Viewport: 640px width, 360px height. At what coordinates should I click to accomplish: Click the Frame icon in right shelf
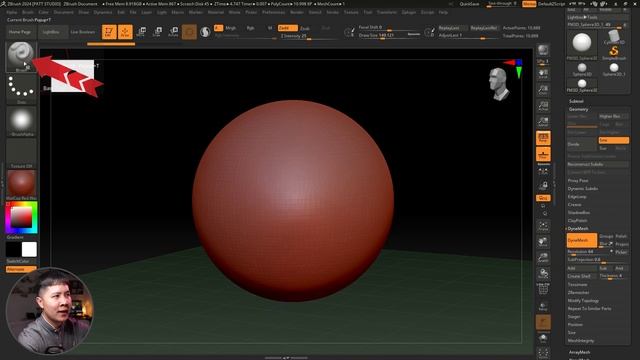click(543, 226)
